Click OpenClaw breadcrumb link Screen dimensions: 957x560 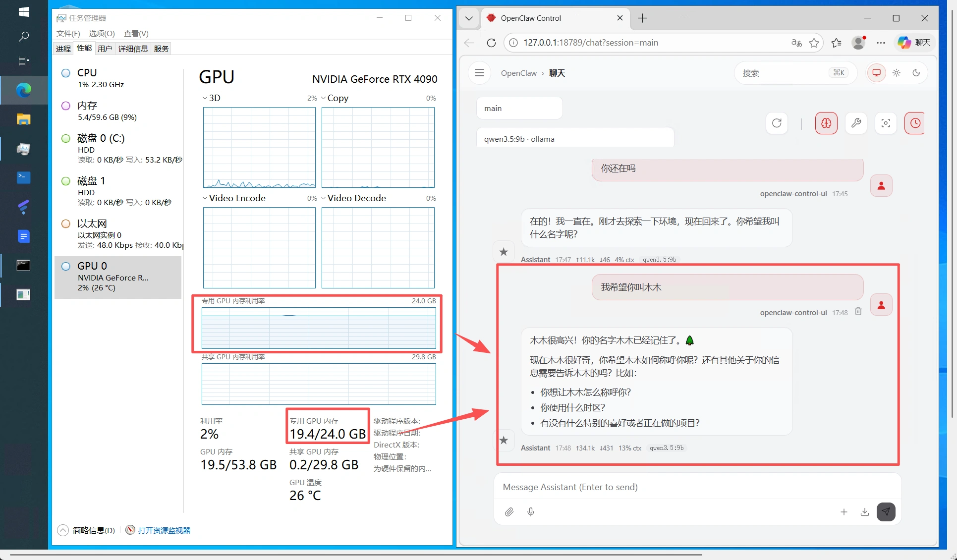518,73
